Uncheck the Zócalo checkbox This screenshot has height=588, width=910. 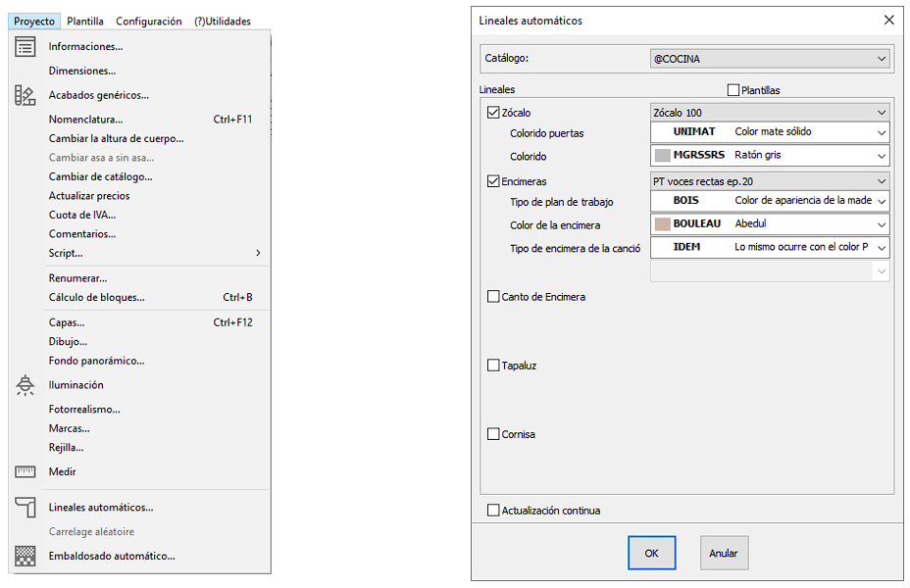pyautogui.click(x=493, y=113)
